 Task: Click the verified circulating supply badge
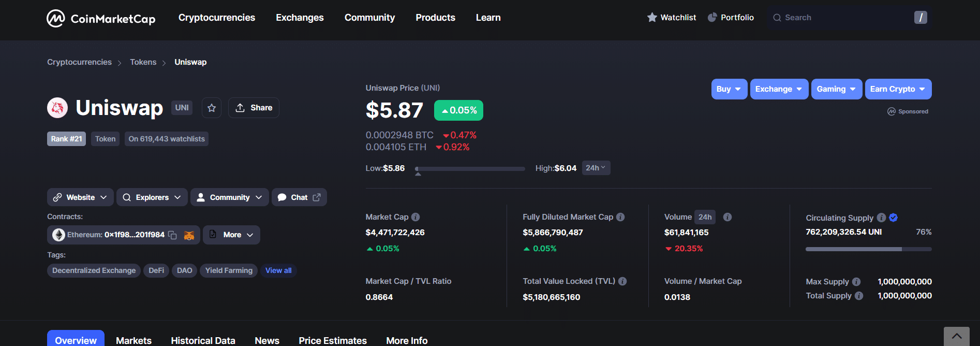coord(894,218)
